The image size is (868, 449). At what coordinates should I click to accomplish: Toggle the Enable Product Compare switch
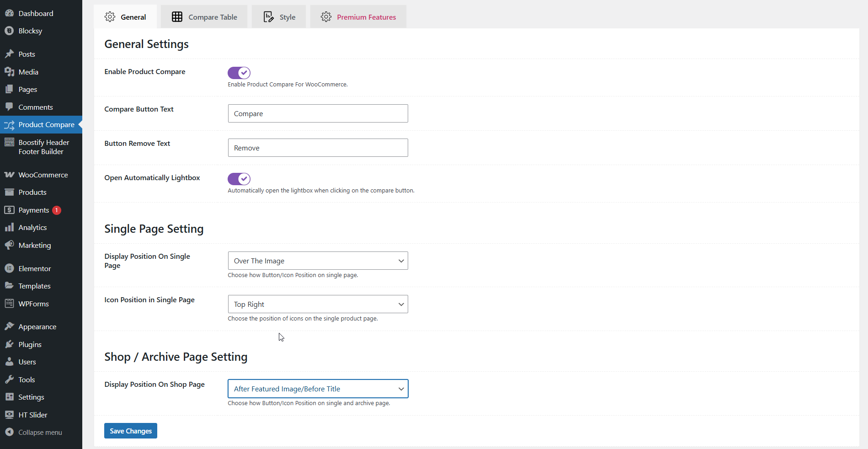pyautogui.click(x=239, y=73)
